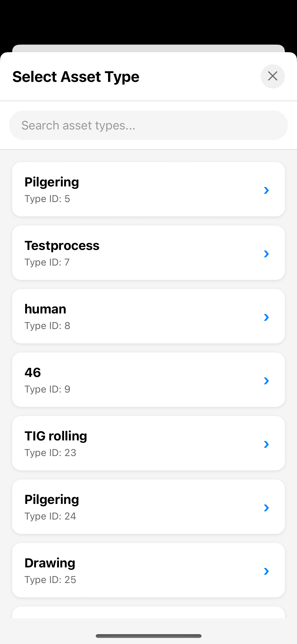Tap the home indicator bar at bottom
297x644 pixels.
click(x=148, y=636)
